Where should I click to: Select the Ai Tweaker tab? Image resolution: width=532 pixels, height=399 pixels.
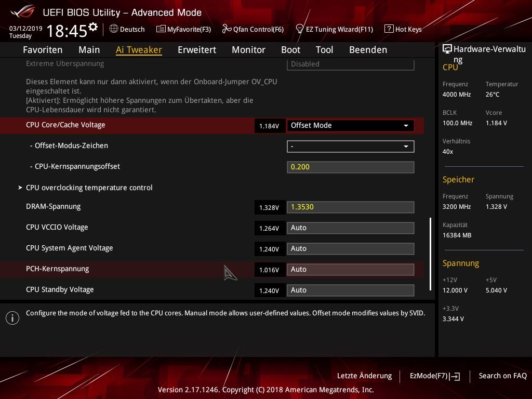tap(139, 50)
